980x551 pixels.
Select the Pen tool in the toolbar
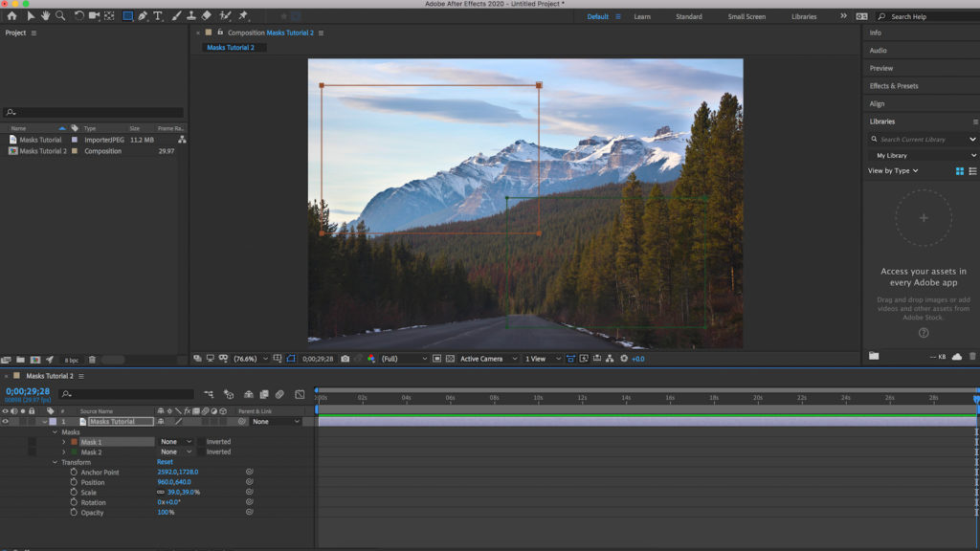(143, 16)
